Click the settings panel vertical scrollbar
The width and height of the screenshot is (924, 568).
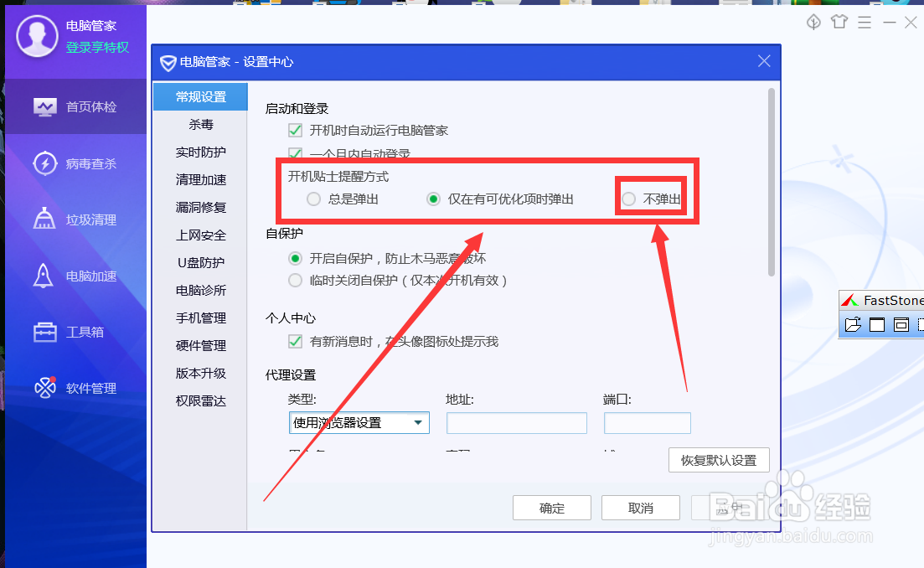(x=772, y=183)
